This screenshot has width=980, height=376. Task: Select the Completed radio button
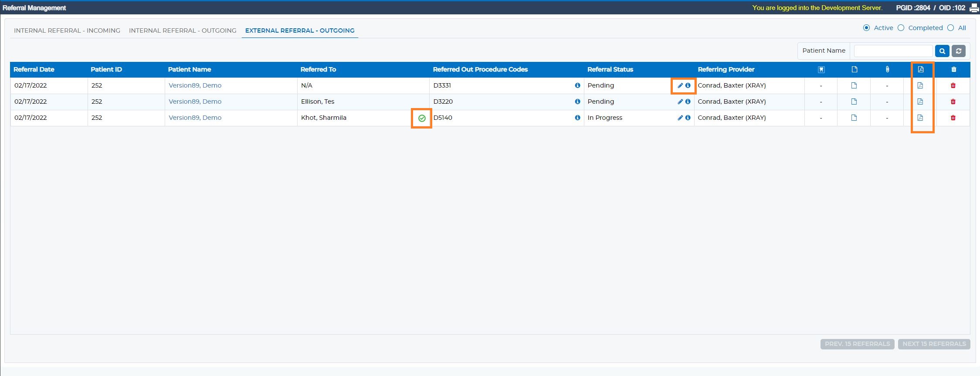[901, 28]
